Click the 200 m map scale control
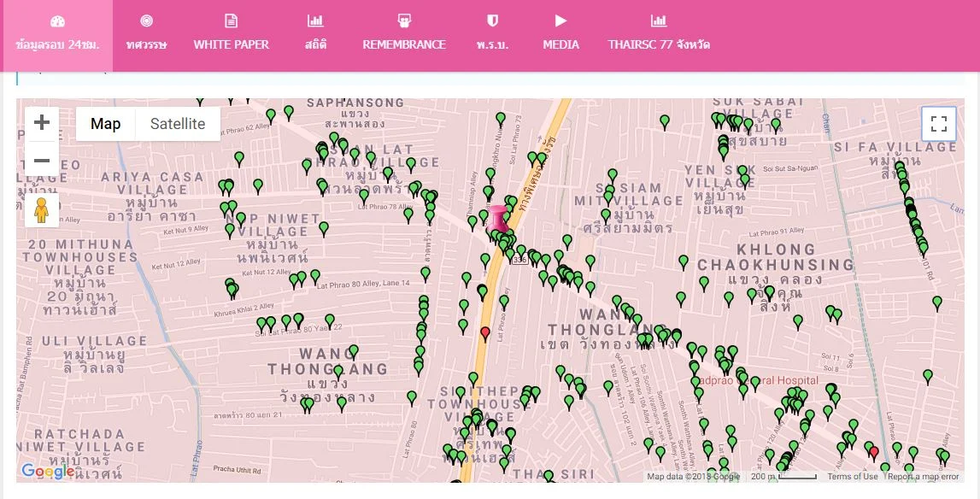This screenshot has height=499, width=980. point(783,477)
